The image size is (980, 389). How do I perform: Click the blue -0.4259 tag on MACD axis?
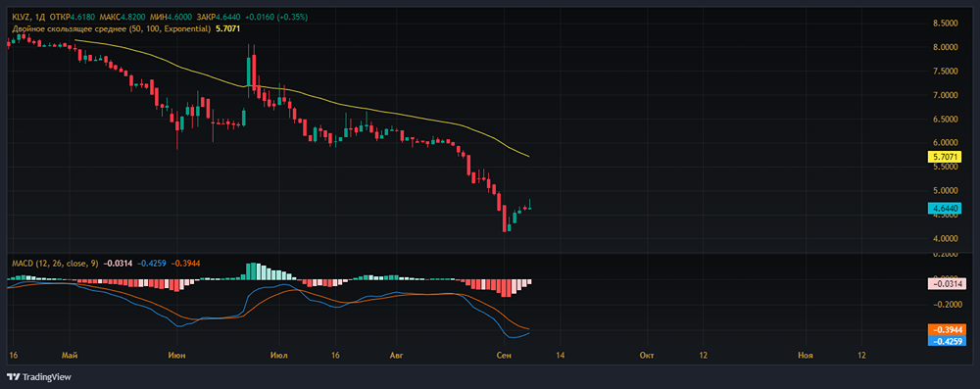point(948,341)
